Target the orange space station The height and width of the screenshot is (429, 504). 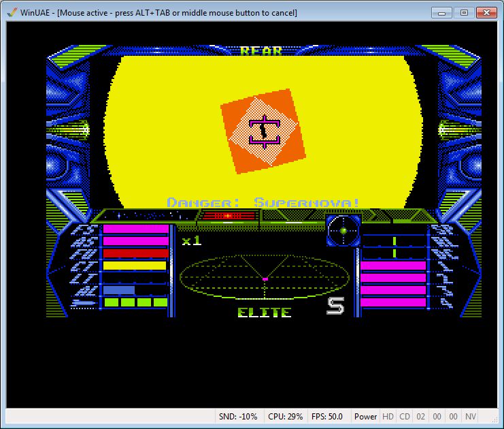pyautogui.click(x=263, y=131)
